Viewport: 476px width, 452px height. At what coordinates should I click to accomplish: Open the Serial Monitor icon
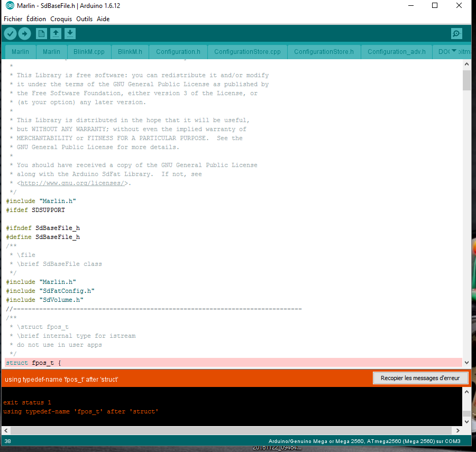[x=456, y=33]
